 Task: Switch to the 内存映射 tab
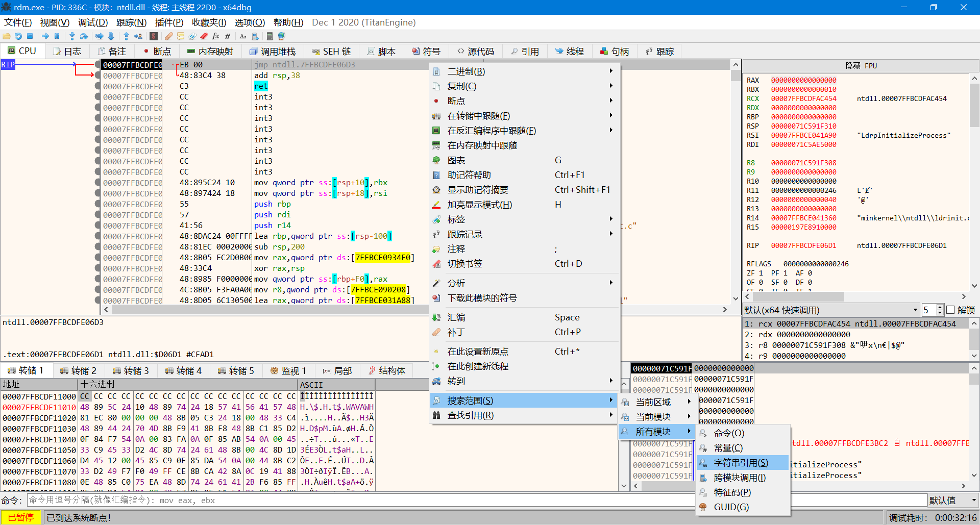[210, 52]
